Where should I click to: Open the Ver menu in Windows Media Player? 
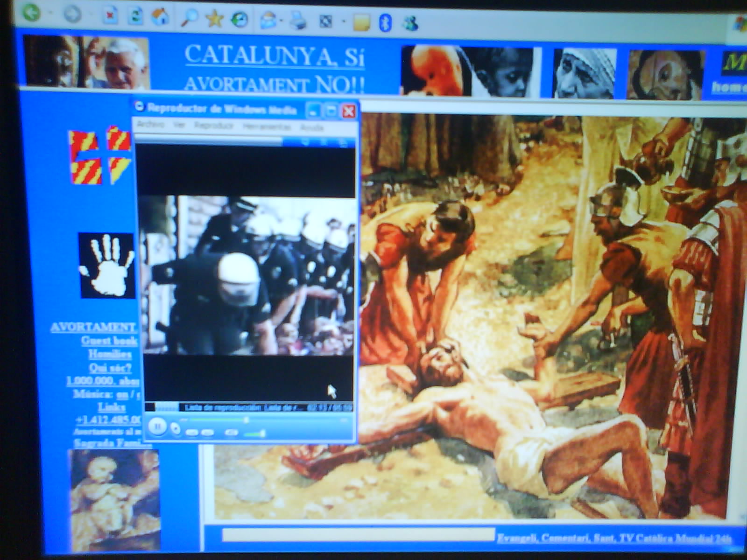pyautogui.click(x=179, y=125)
